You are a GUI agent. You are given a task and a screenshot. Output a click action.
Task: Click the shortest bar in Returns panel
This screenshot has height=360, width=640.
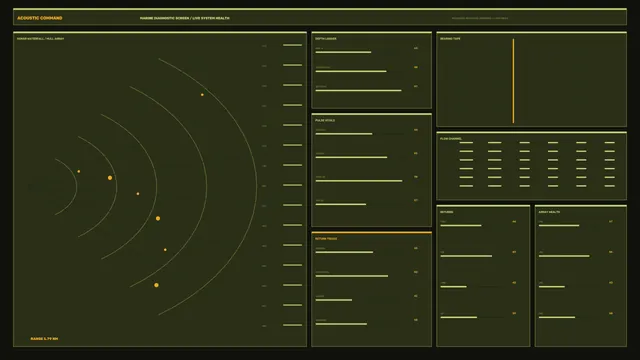click(x=453, y=287)
